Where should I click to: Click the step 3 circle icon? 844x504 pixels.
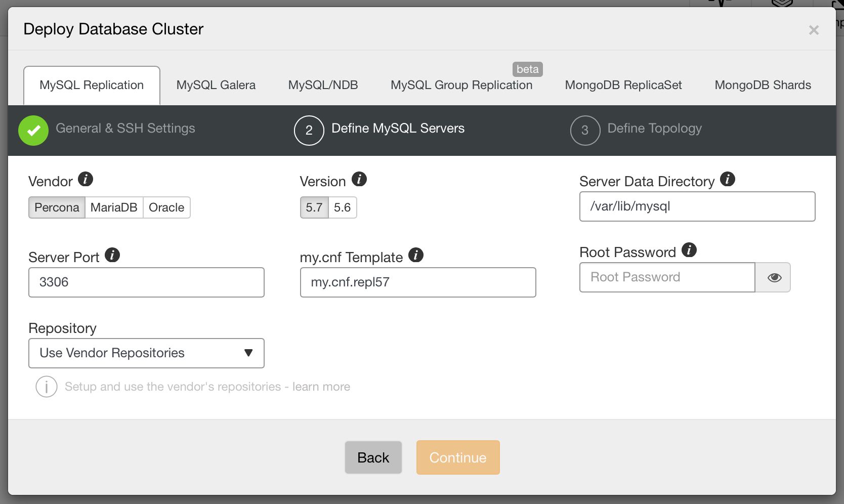tap(585, 131)
